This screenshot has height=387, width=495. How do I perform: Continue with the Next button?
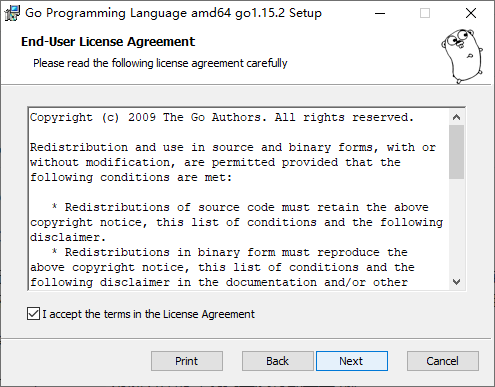pyautogui.click(x=352, y=361)
